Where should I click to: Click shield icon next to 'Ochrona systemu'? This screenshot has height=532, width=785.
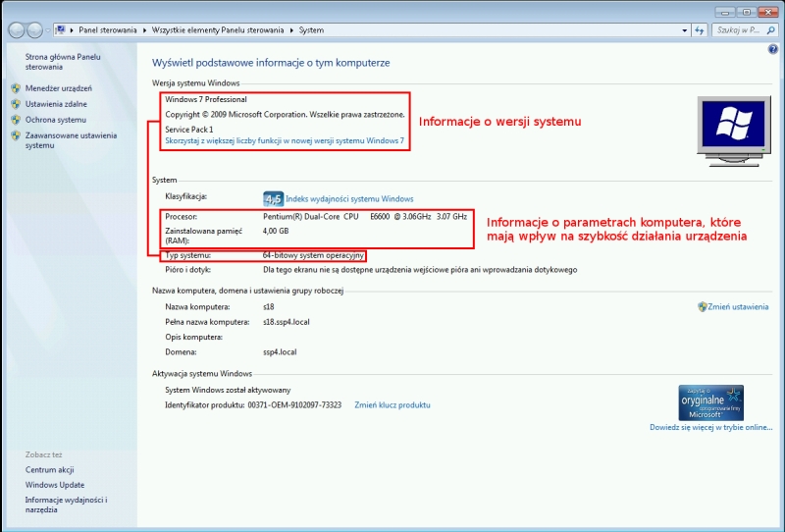point(16,120)
